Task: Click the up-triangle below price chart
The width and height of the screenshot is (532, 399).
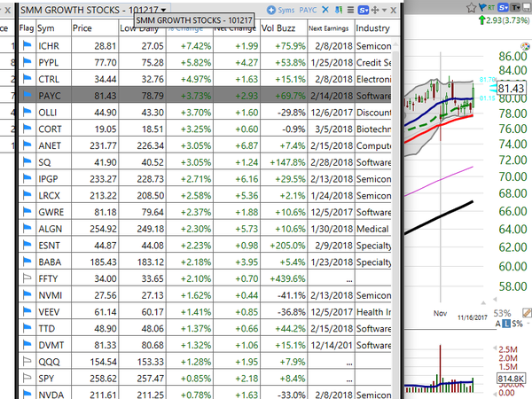Action: point(483,302)
